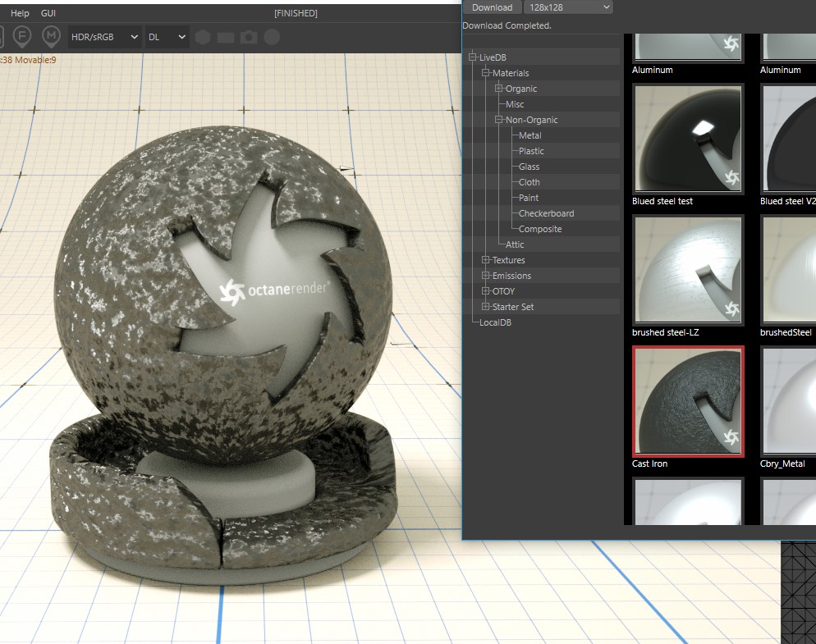
Task: Select the Attic category
Action: click(x=515, y=244)
